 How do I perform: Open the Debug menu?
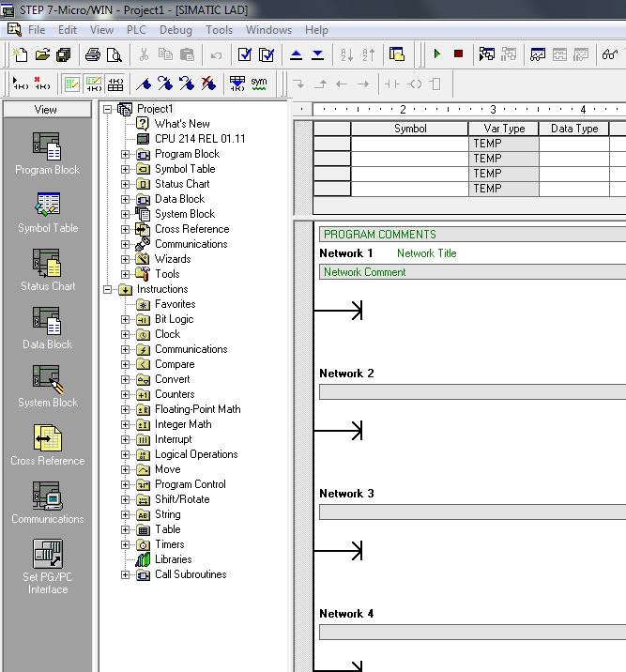(176, 30)
